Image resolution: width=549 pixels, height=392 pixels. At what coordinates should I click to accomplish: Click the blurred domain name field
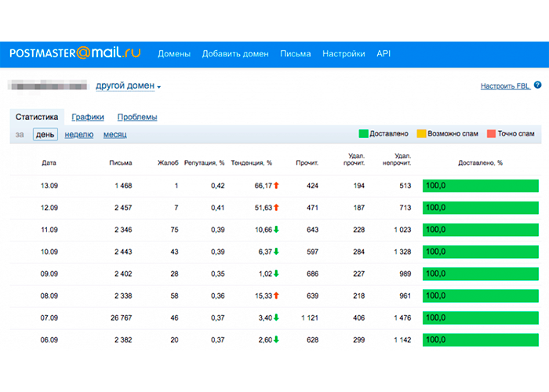48,85
